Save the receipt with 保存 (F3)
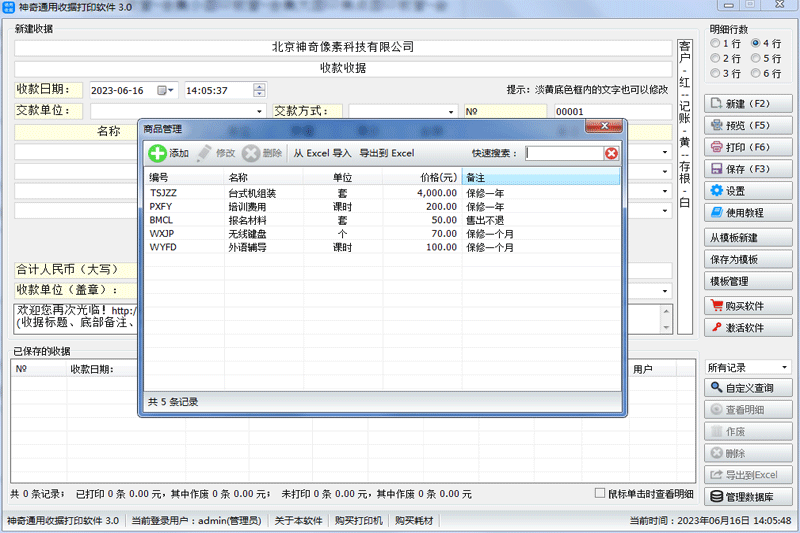Image resolution: width=800 pixels, height=533 pixels. point(749,169)
